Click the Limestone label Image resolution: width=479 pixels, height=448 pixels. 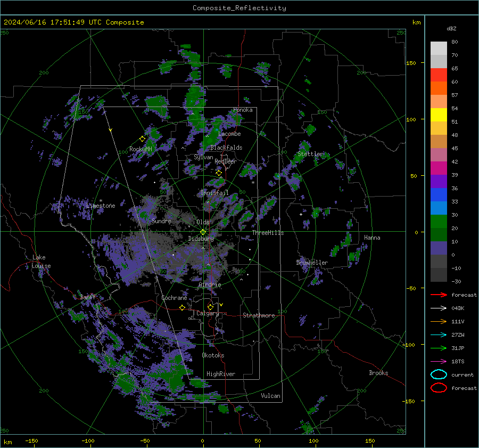click(101, 206)
